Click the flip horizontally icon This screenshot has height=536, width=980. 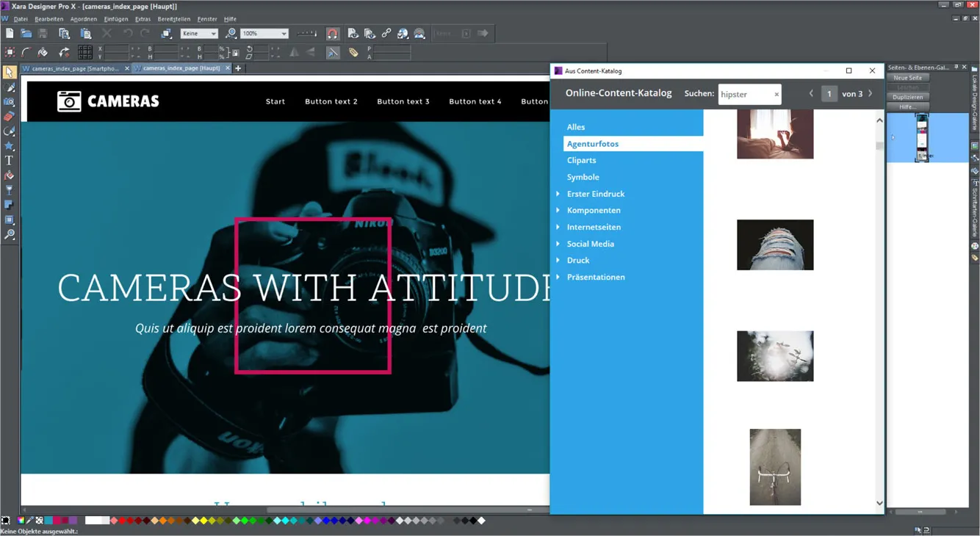(x=294, y=52)
